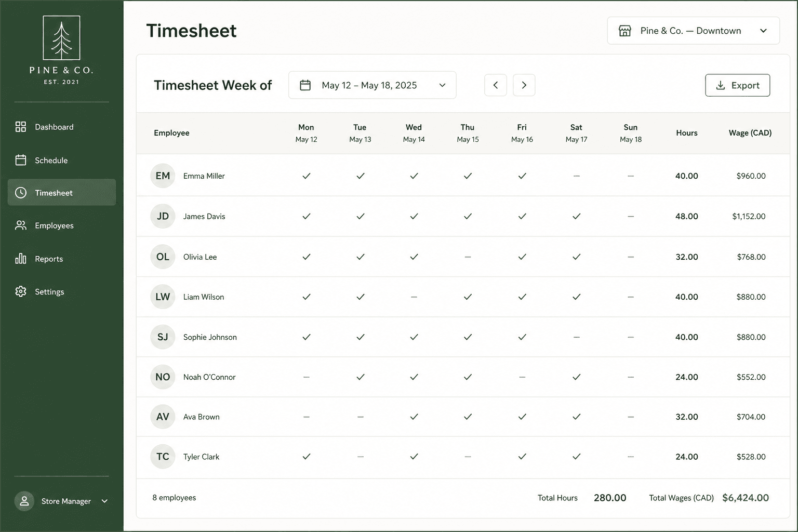Export the timesheet

738,85
